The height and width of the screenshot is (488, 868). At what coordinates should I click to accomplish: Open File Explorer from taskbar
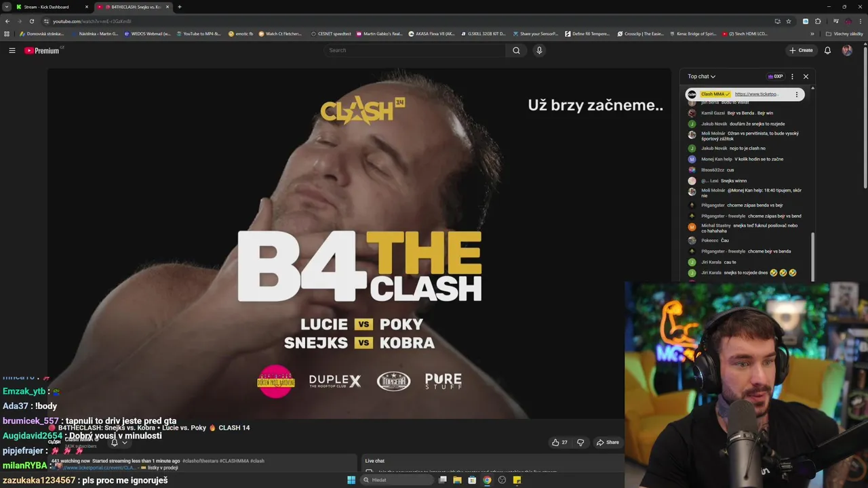point(457,480)
